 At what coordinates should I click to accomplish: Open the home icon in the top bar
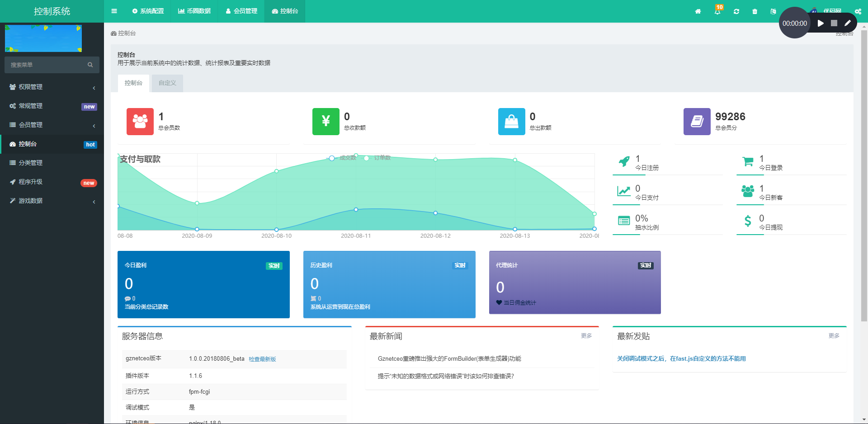pos(698,11)
